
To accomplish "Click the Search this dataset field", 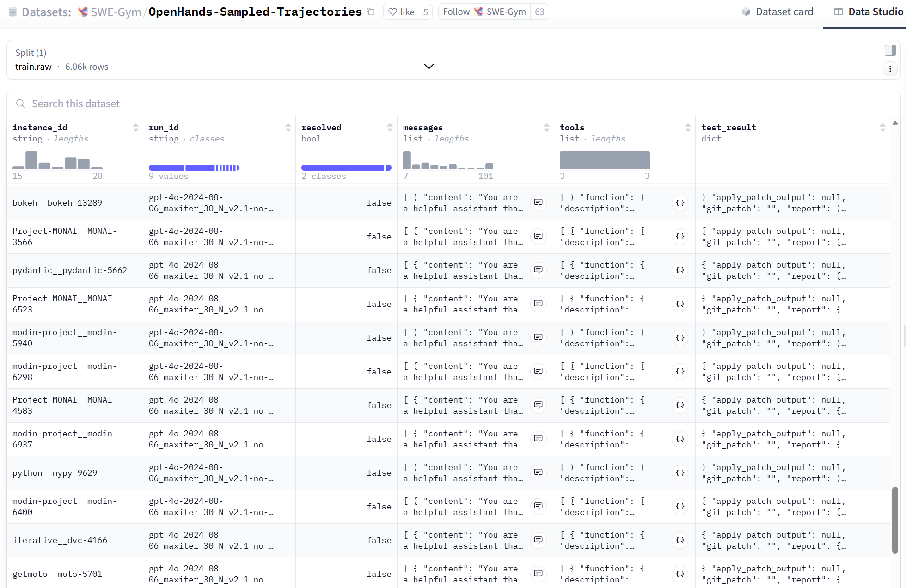I will click(x=453, y=104).
